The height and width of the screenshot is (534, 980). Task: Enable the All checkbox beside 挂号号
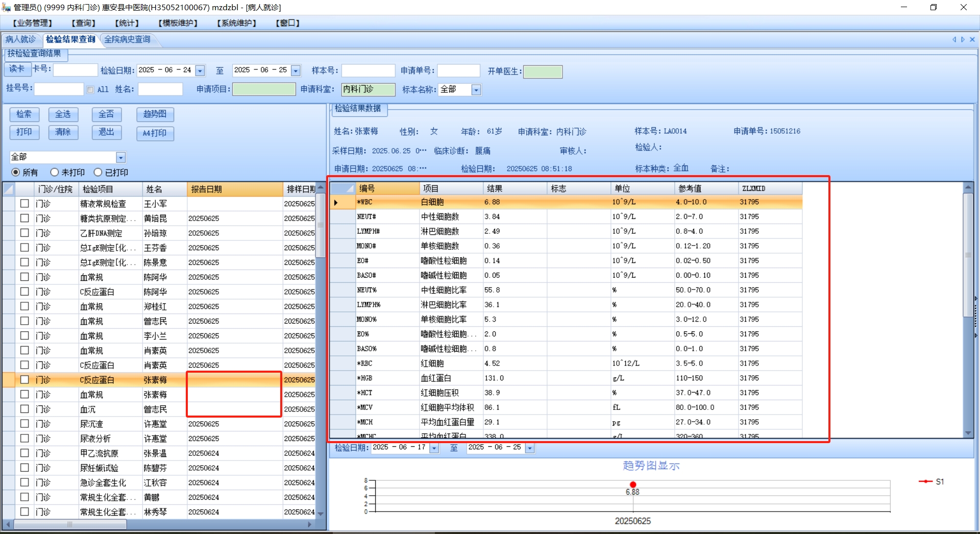pyautogui.click(x=90, y=90)
